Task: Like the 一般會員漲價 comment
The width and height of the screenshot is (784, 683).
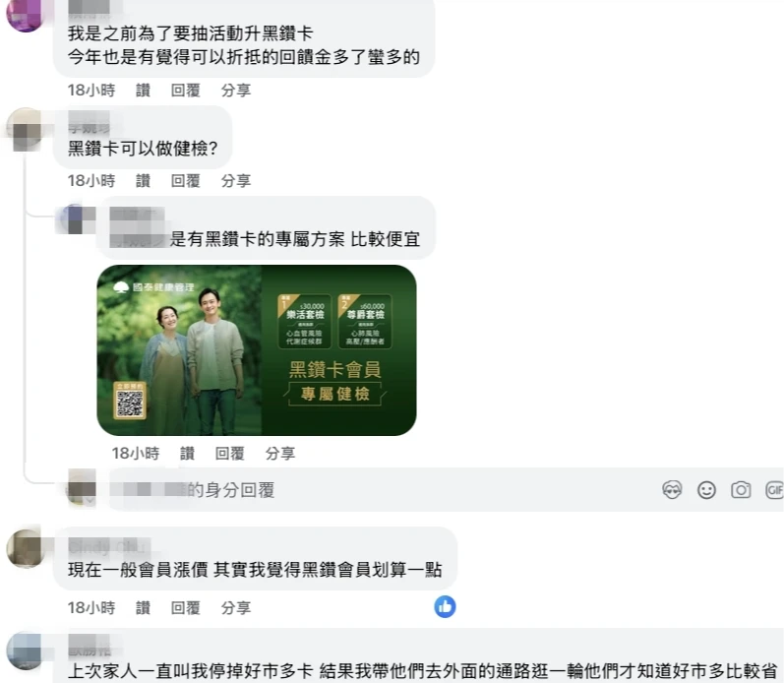Action: click(x=143, y=608)
